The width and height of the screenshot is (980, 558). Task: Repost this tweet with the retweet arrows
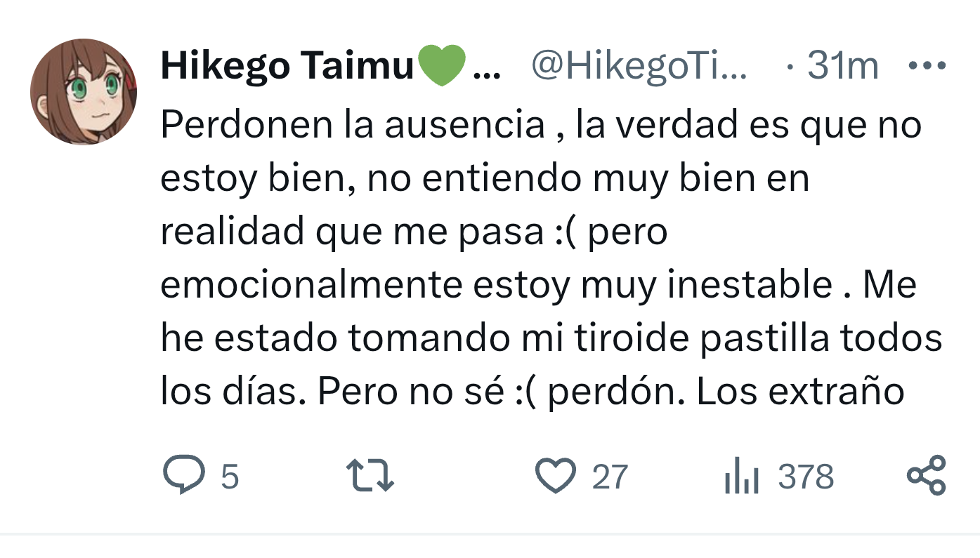click(x=372, y=476)
